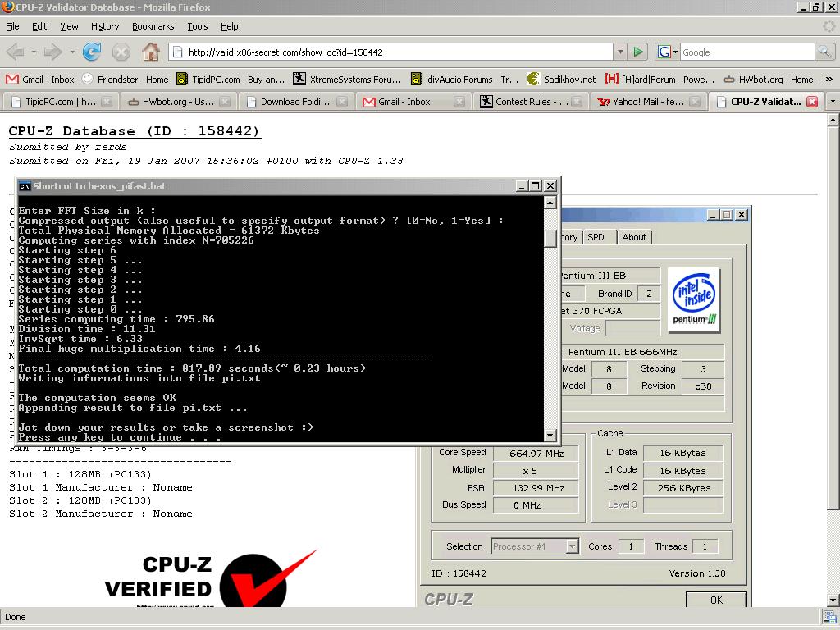Click the console scrollbar thumb

coord(550,239)
